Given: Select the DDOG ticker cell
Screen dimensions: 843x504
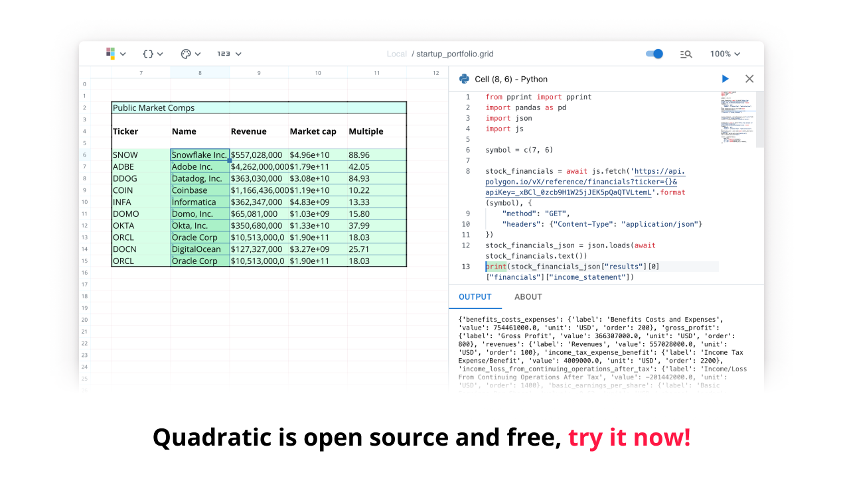Looking at the screenshot, I should 141,178.
